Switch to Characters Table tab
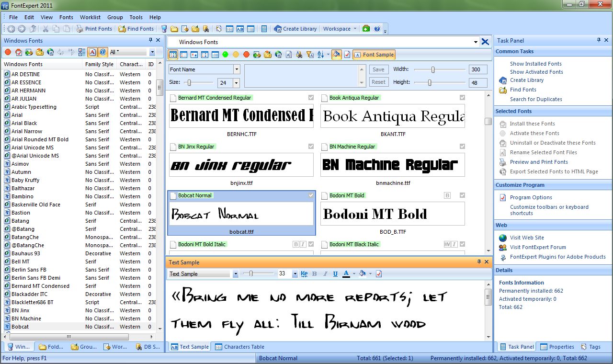The height and width of the screenshot is (364, 613). (x=239, y=347)
